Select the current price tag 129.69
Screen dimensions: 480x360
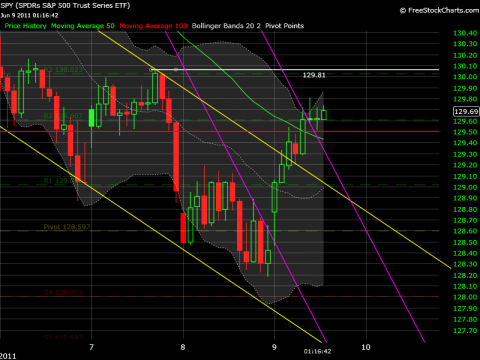click(x=466, y=111)
